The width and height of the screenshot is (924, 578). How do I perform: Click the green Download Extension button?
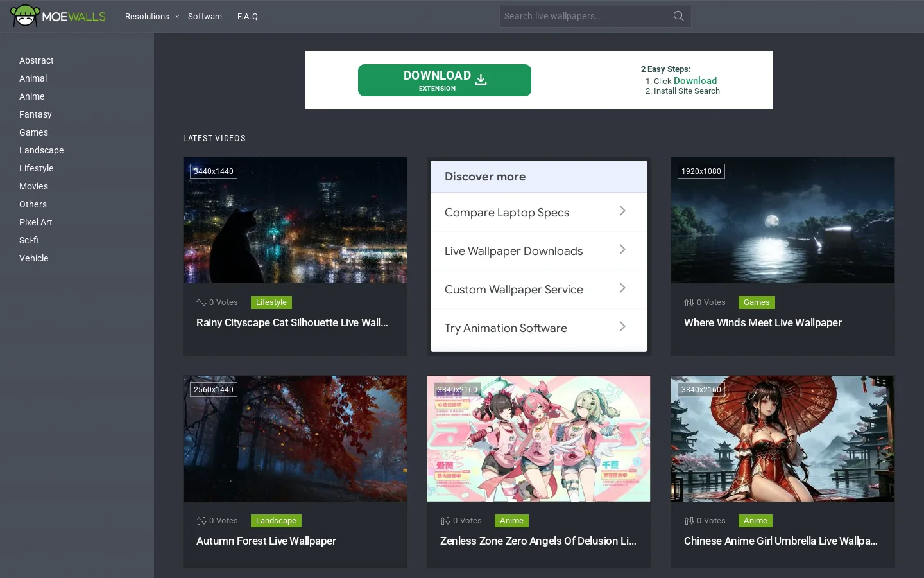click(x=445, y=80)
